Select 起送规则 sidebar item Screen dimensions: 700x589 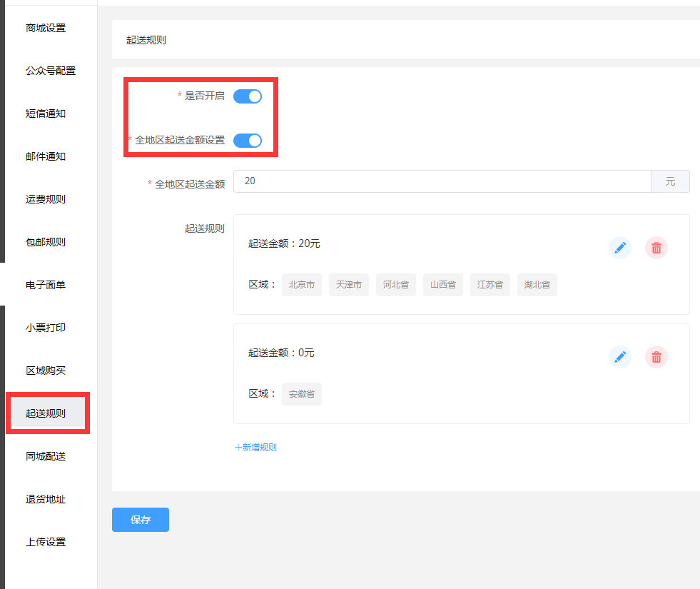tap(48, 413)
